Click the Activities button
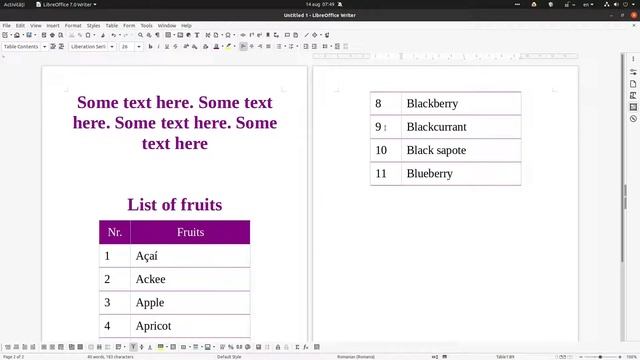 [14, 4]
